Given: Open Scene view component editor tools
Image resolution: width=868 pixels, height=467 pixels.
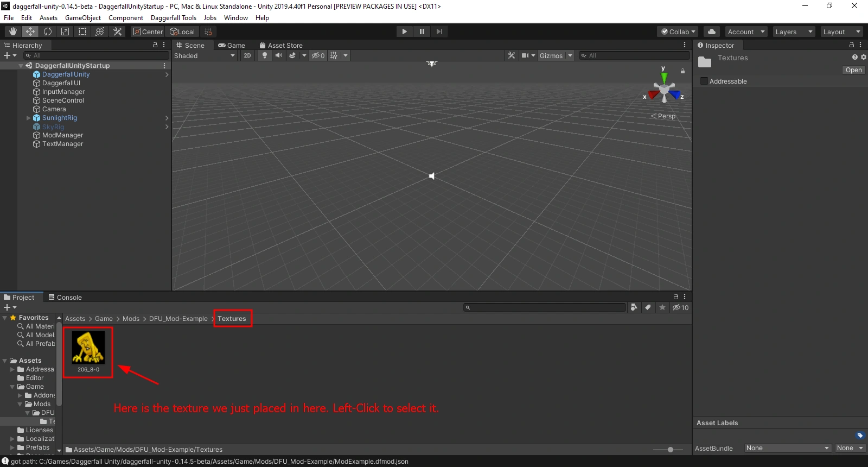Looking at the screenshot, I should [x=511, y=55].
